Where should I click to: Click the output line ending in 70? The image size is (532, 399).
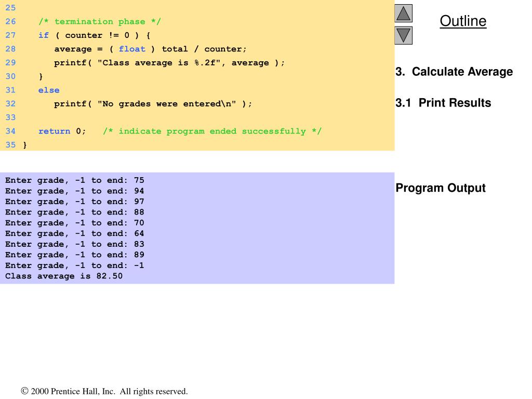75,223
